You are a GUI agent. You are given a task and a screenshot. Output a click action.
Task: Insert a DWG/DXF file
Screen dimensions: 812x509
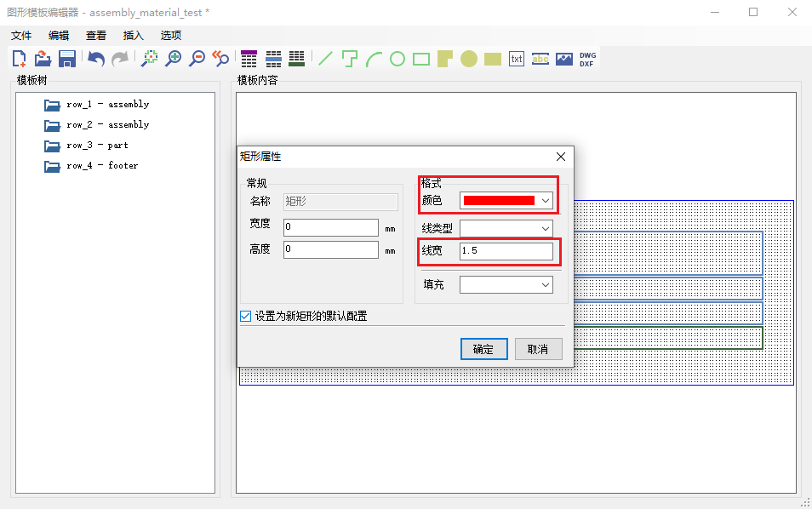(x=588, y=59)
